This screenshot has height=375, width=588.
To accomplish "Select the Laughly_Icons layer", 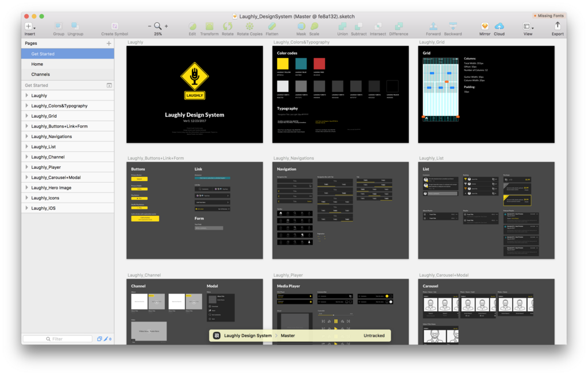I will click(x=68, y=198).
